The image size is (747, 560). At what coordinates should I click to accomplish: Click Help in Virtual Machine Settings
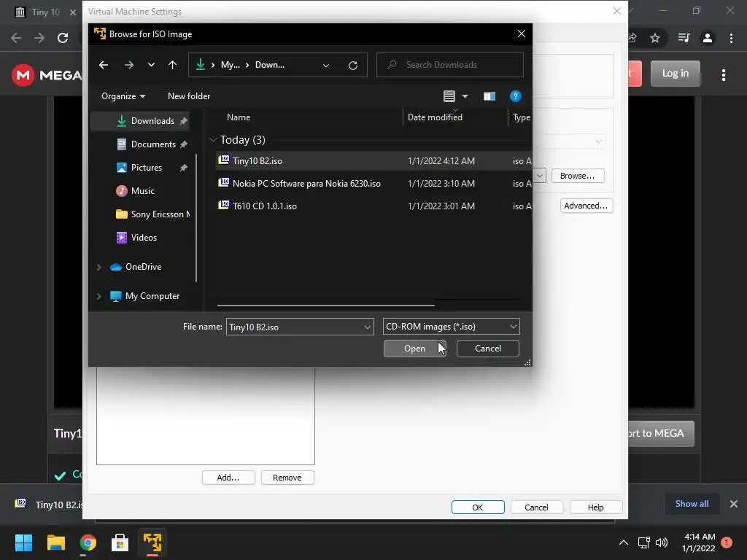coord(595,507)
